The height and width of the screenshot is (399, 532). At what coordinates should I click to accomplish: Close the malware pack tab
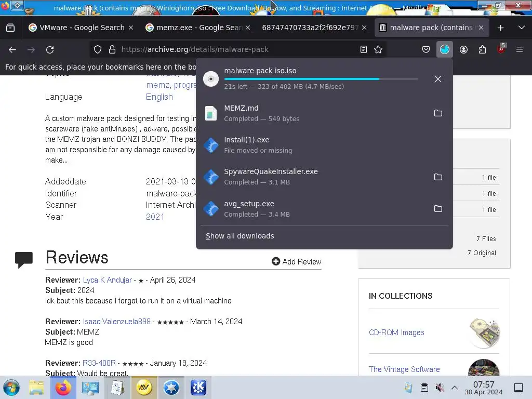(481, 28)
